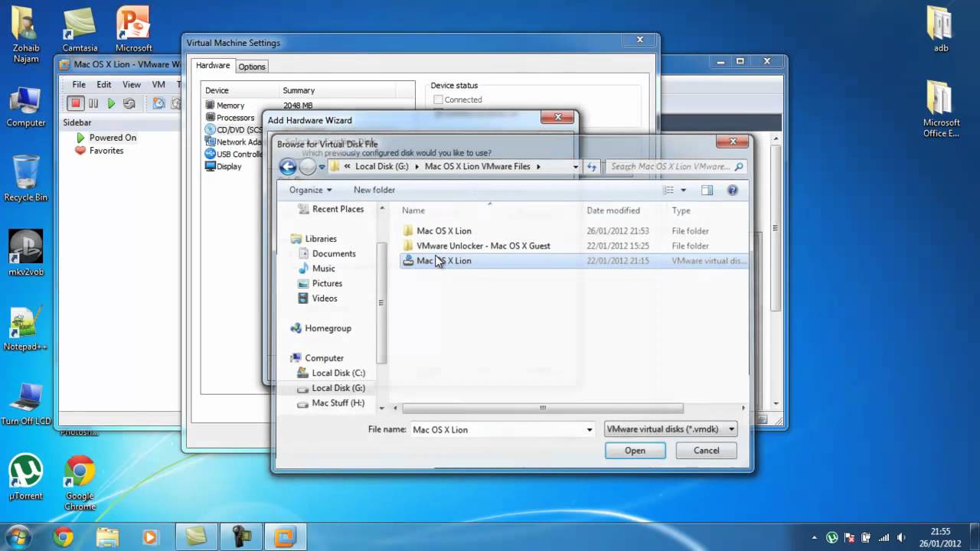Click the horizontal scrollbar of the file list
980x551 pixels.
tap(542, 408)
